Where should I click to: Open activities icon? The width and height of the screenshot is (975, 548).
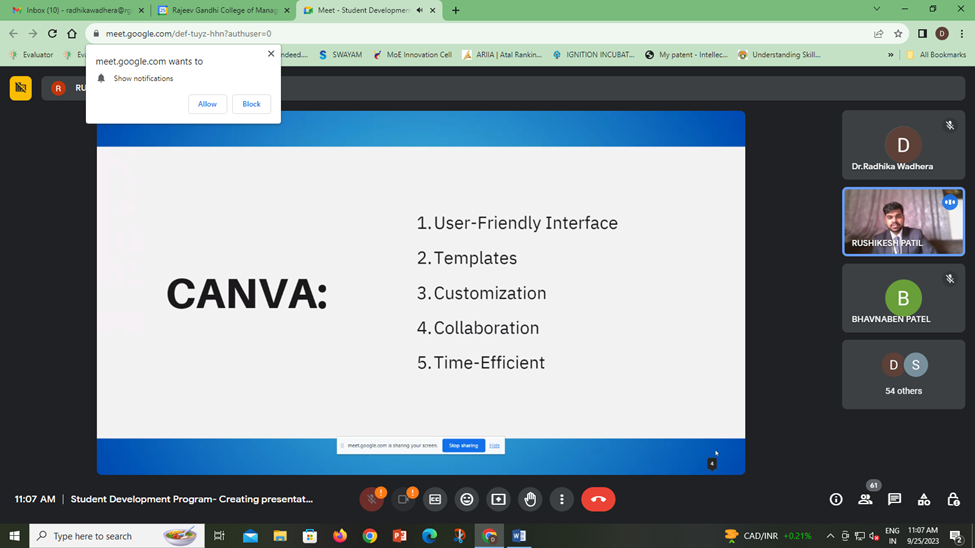tap(924, 499)
